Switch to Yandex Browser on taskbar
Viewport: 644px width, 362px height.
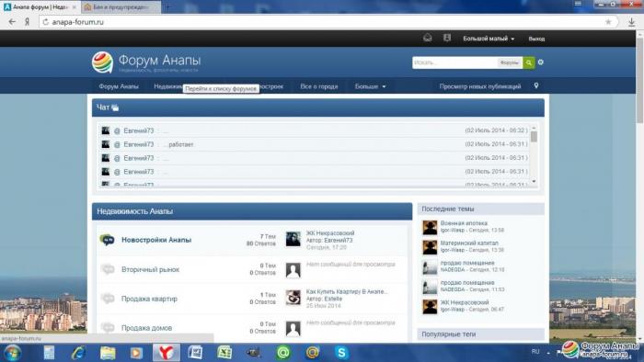166,353
